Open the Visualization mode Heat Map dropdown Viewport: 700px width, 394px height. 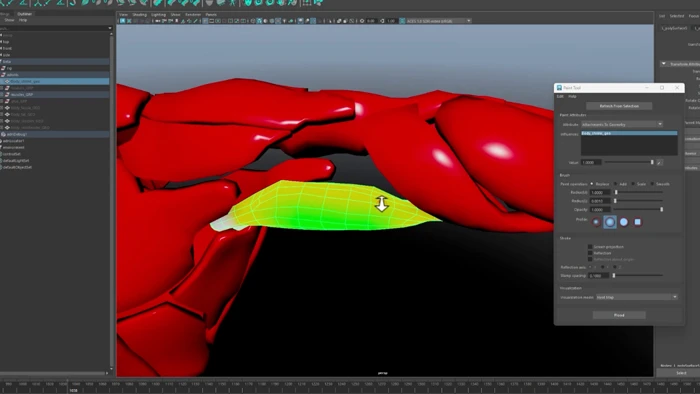coord(637,297)
